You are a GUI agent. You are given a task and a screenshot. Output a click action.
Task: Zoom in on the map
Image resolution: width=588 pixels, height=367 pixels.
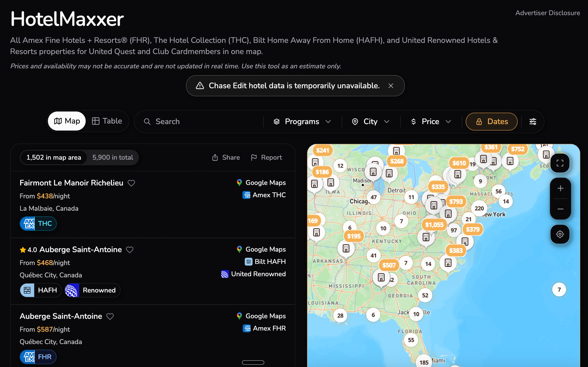click(x=561, y=188)
